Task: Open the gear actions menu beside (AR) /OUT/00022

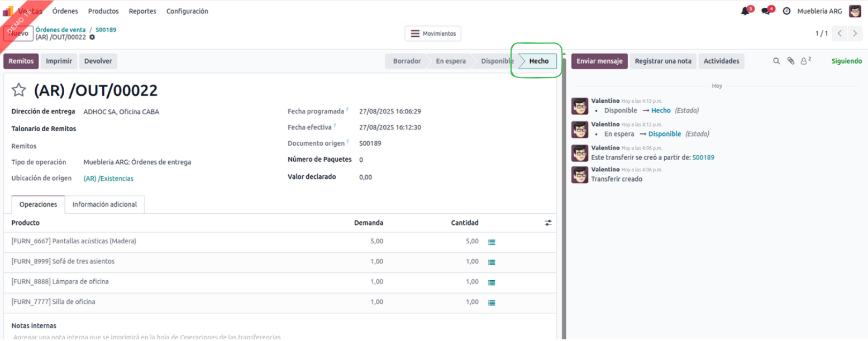Action: click(x=92, y=37)
